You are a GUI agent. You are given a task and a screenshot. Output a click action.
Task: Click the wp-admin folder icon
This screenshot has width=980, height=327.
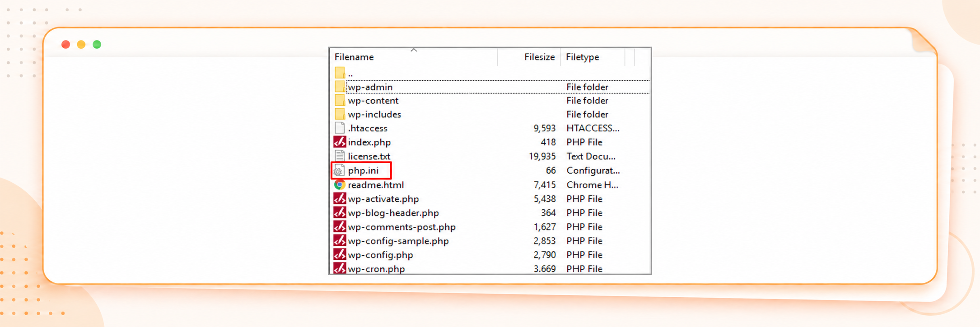(340, 87)
